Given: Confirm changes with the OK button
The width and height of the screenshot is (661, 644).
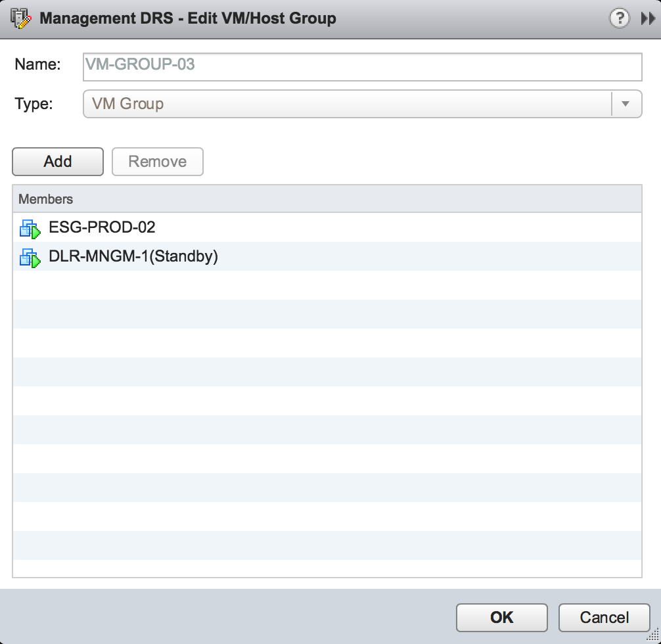Looking at the screenshot, I should click(x=501, y=618).
